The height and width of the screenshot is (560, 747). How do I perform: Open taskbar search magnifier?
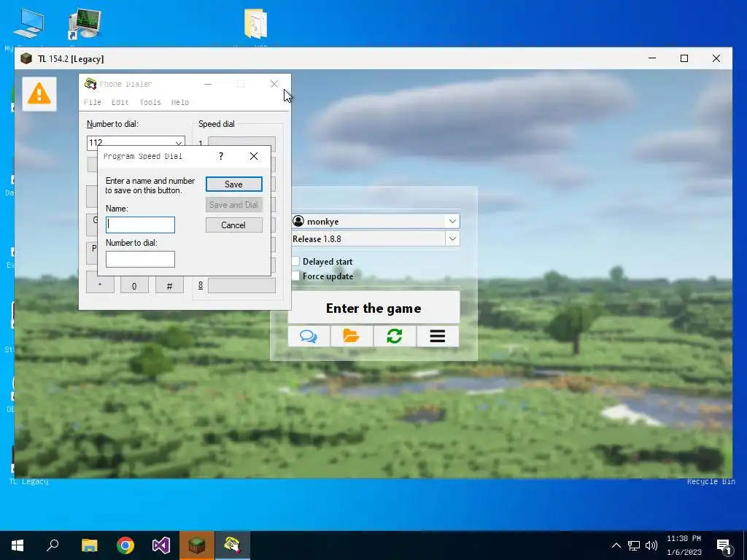53,545
